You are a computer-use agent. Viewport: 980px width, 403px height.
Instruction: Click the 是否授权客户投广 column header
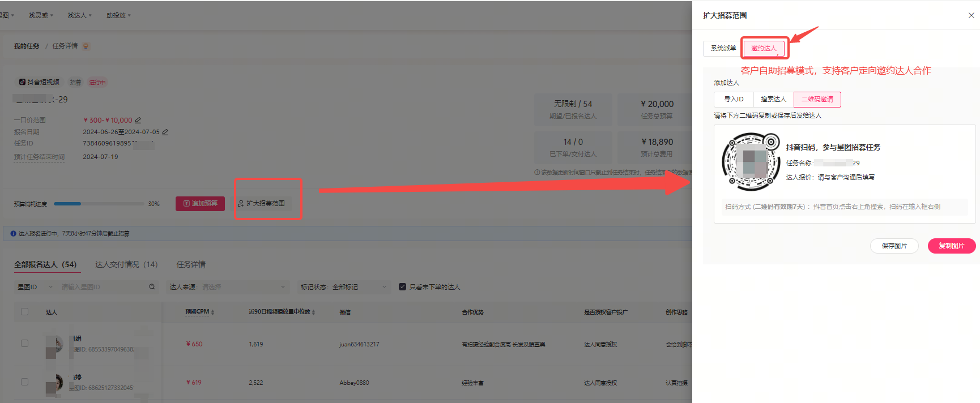606,312
